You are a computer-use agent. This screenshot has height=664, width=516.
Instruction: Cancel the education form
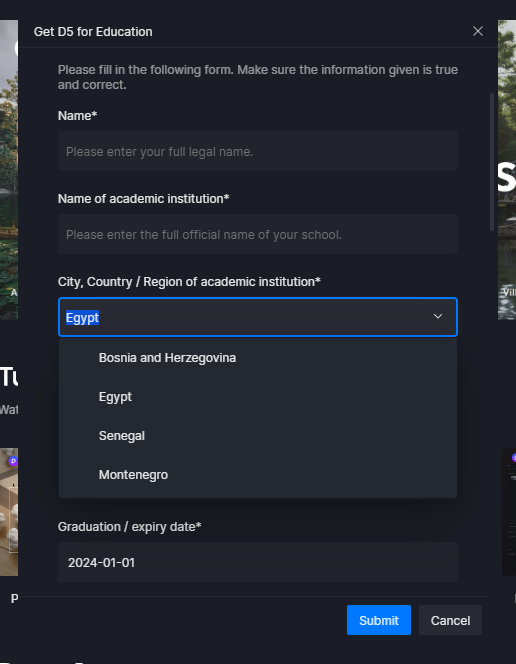(x=450, y=620)
